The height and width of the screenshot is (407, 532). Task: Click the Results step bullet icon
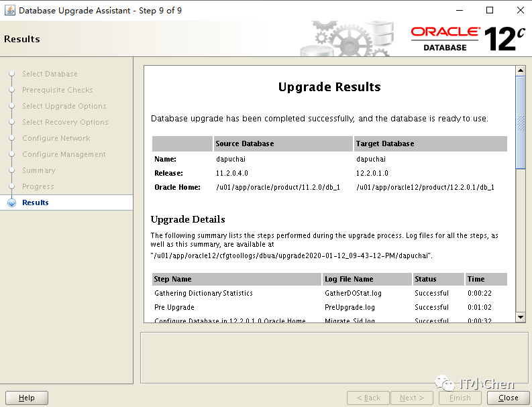(x=12, y=202)
